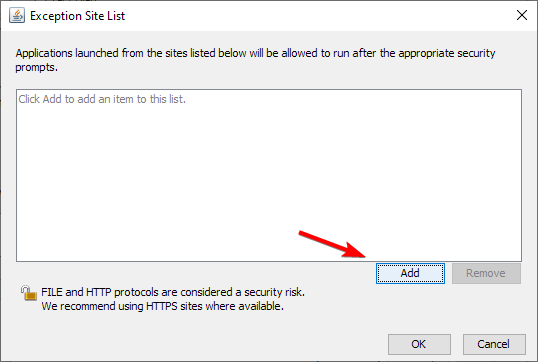Click the 'FILE and HTTP protocols' warning line
This screenshot has height=362, width=538.
173,292
